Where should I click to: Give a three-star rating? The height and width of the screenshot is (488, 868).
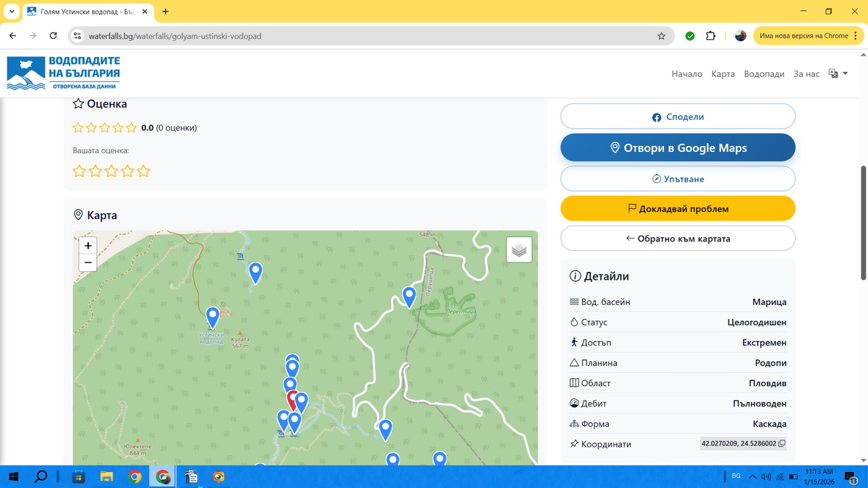click(x=111, y=171)
